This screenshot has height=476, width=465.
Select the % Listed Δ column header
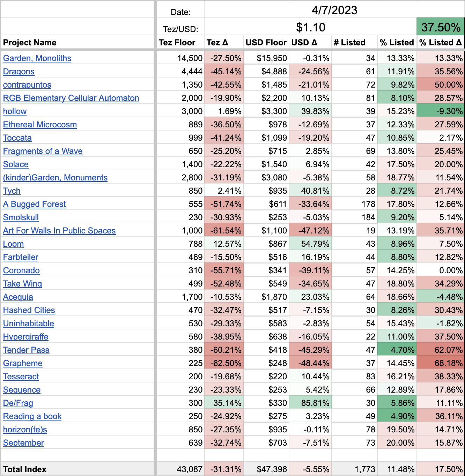point(440,43)
